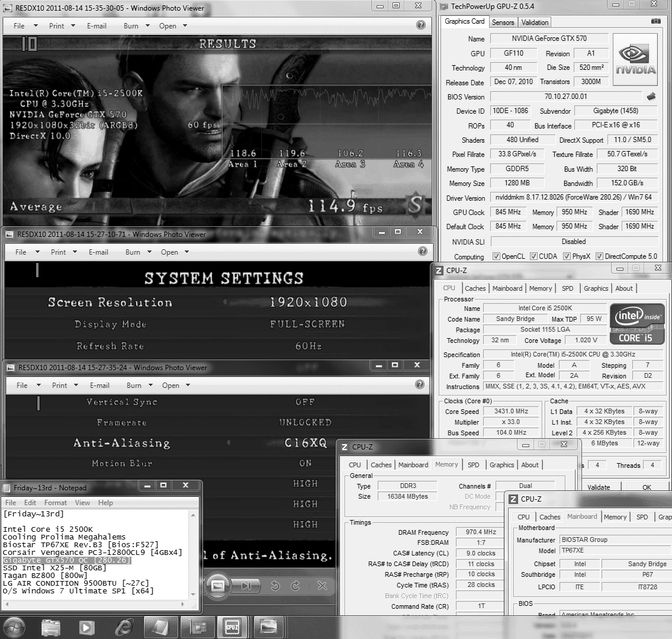Open the Caches tab in main CPU-Z window
This screenshot has width=672, height=639.
pos(475,288)
